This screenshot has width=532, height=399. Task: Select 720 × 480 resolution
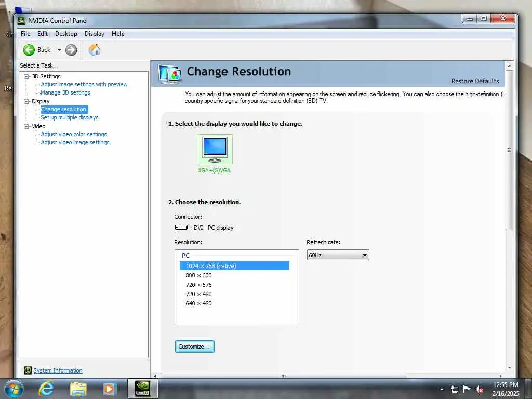pos(198,294)
